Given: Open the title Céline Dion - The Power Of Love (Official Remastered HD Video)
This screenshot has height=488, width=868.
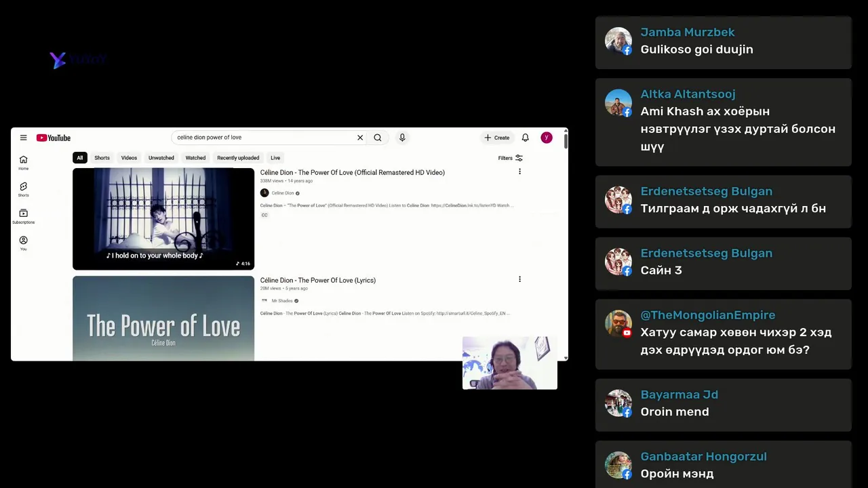Looking at the screenshot, I should click(x=353, y=173).
